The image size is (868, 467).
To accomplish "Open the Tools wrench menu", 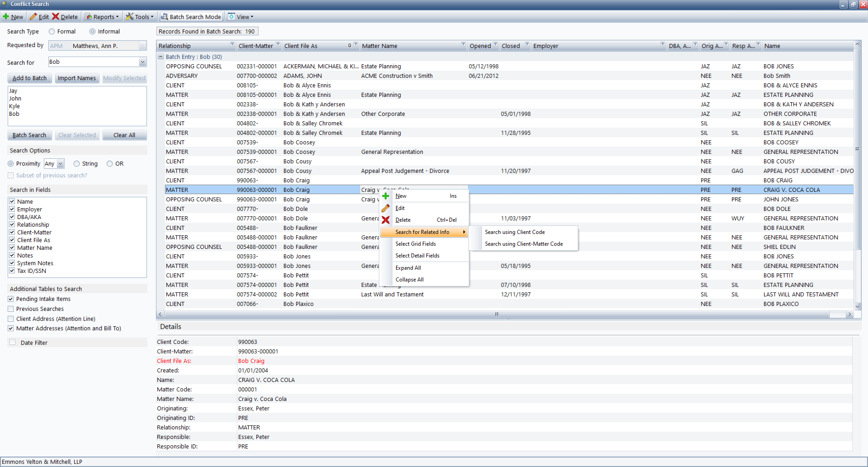I will (139, 17).
